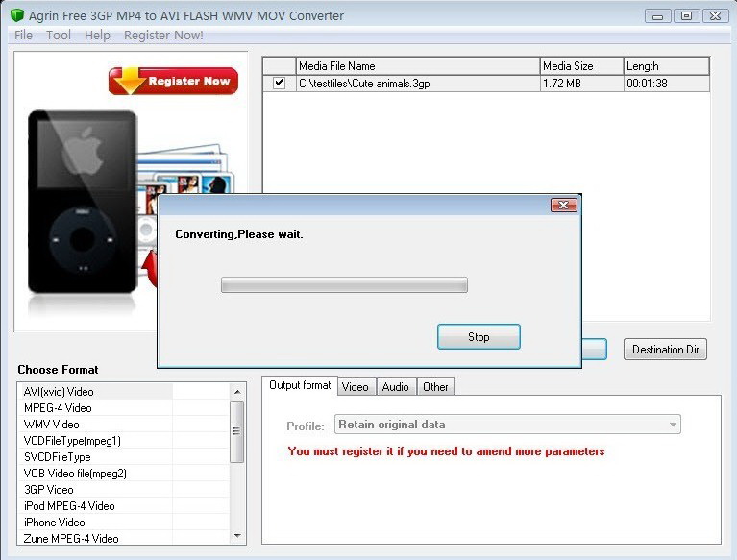Image resolution: width=737 pixels, height=560 pixels.
Task: Close the Converting dialog with red X
Action: pos(564,206)
